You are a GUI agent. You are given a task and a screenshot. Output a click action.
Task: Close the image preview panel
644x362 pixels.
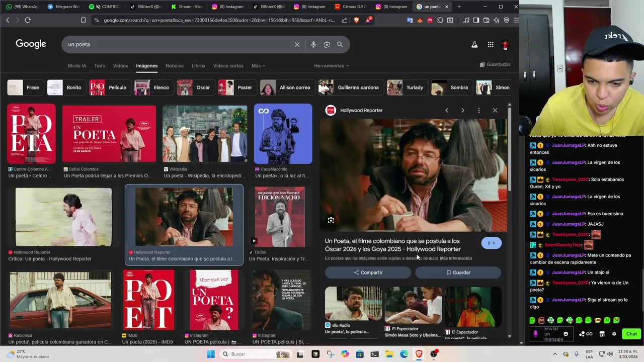click(495, 110)
